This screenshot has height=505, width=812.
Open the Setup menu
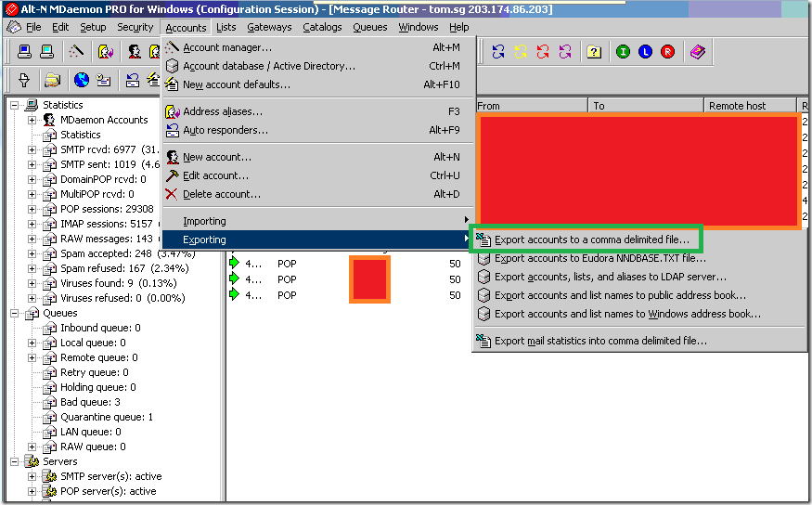(x=93, y=27)
